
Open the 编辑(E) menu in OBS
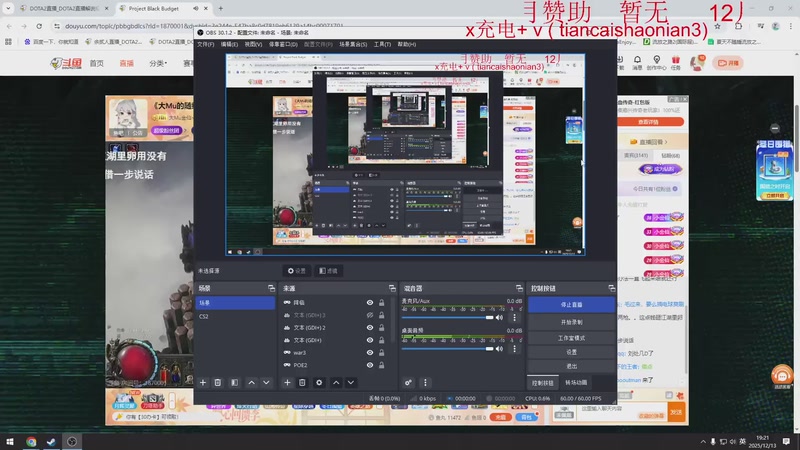pyautogui.click(x=229, y=44)
